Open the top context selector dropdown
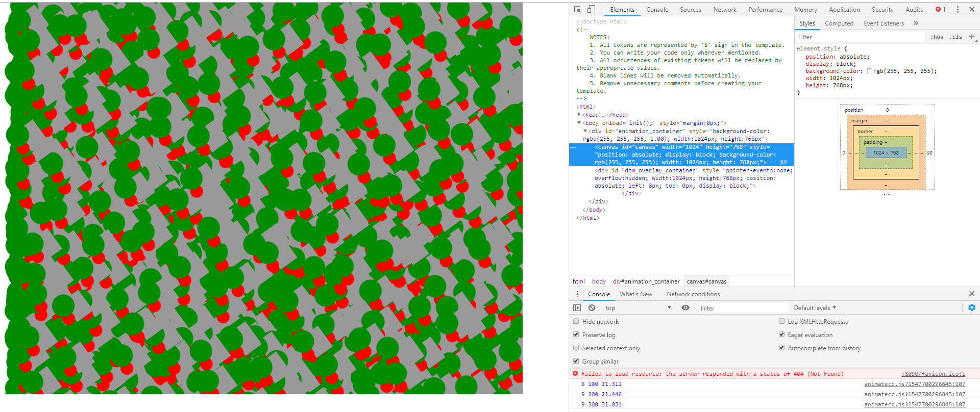The width and height of the screenshot is (980, 412). point(638,308)
